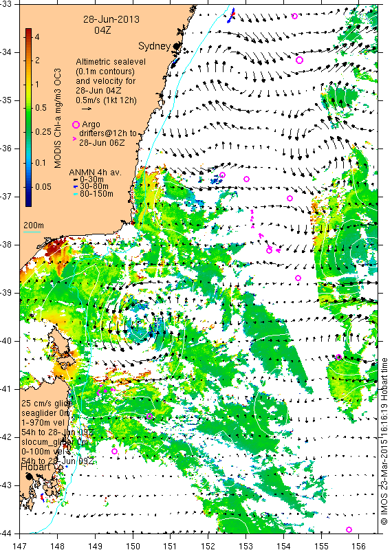This screenshot has width=392, height=550.
Task: Click the color bar tick label '0.1'
Action: pos(41,163)
